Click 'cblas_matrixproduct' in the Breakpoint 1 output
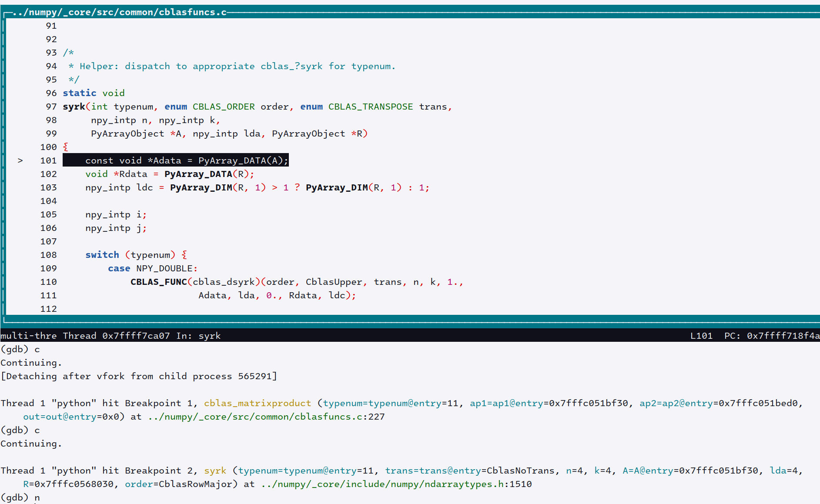Screen dimensions: 820x504 tap(258, 403)
